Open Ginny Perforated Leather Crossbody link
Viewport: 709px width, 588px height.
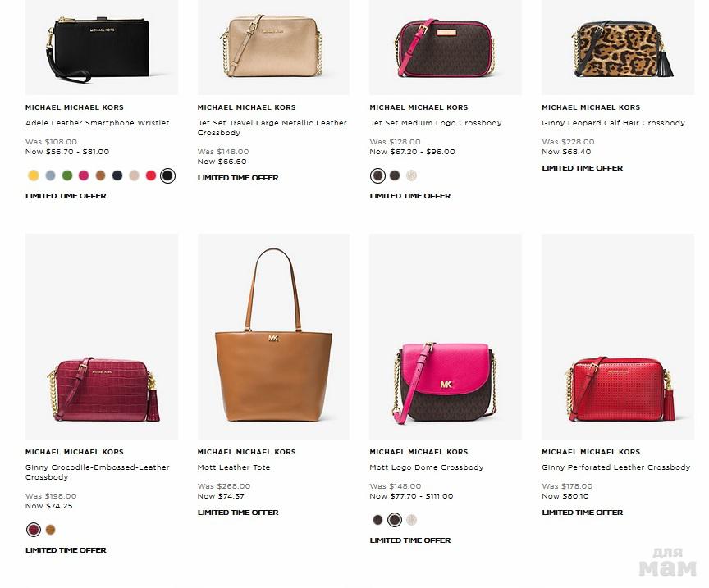[615, 467]
